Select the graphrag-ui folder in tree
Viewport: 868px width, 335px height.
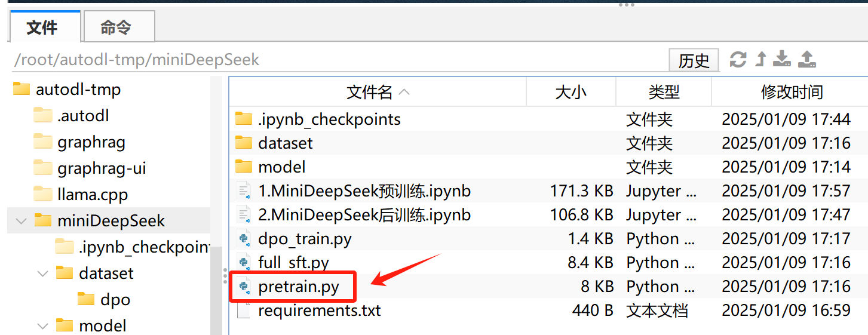click(x=102, y=168)
